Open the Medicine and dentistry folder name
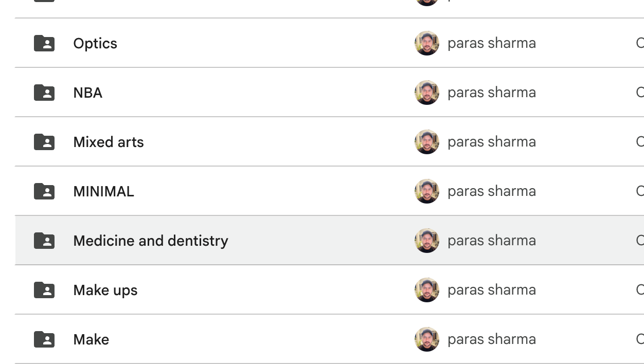This screenshot has width=644, height=364. click(x=151, y=241)
